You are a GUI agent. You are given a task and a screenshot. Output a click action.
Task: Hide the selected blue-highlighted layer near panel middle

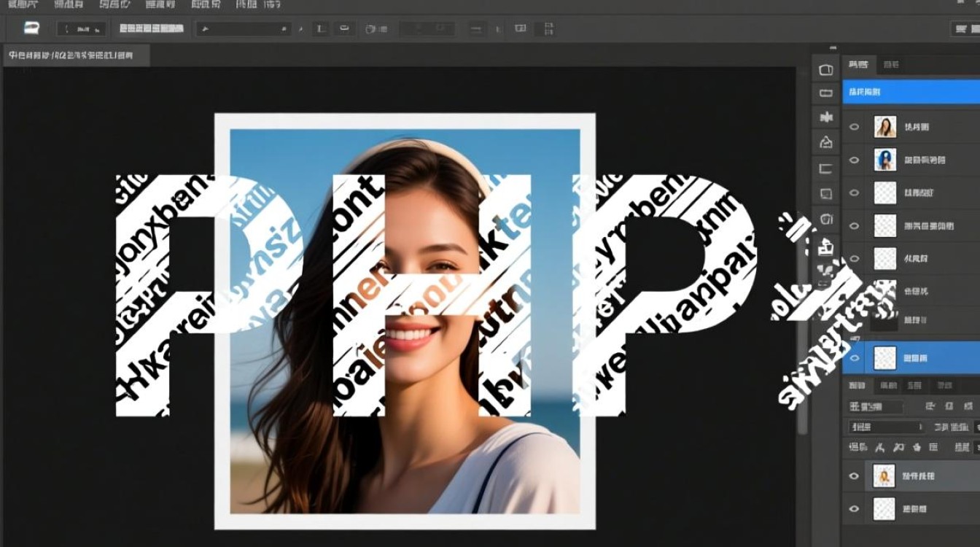(x=855, y=358)
